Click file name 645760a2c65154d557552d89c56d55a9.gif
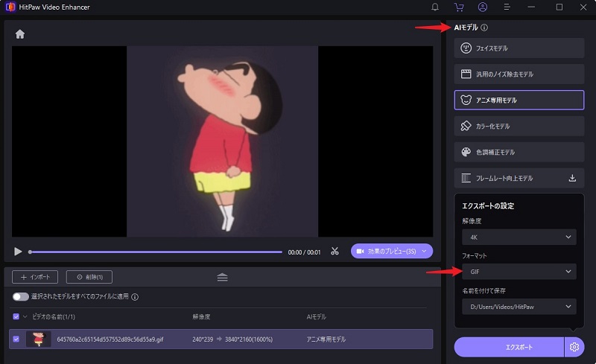 click(110, 339)
